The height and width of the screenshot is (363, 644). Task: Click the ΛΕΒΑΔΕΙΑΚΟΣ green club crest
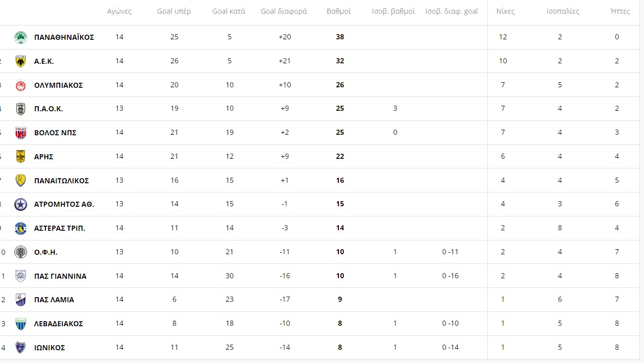20,324
